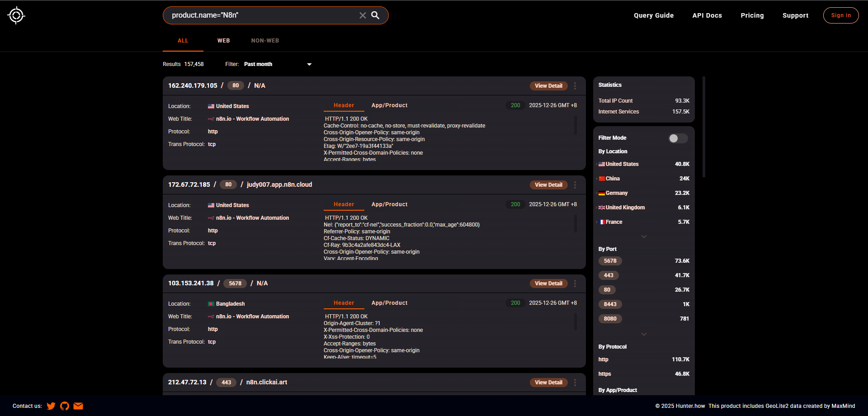Click the statistics sidebar scrollbar
The image size is (868, 416).
704,127
